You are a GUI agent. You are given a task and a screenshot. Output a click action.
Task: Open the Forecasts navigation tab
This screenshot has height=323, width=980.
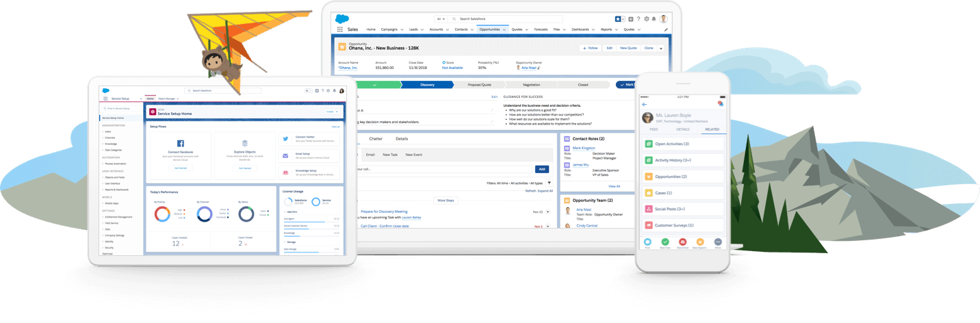coord(541,29)
